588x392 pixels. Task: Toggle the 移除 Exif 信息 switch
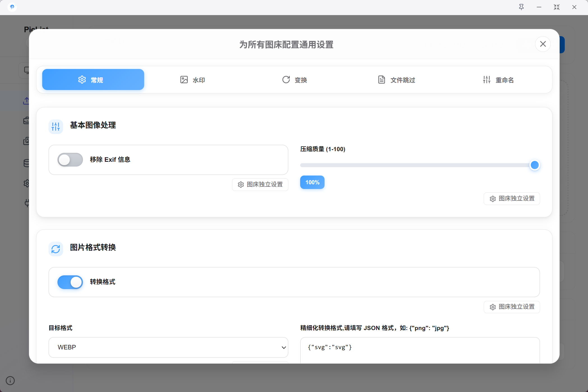(x=70, y=160)
